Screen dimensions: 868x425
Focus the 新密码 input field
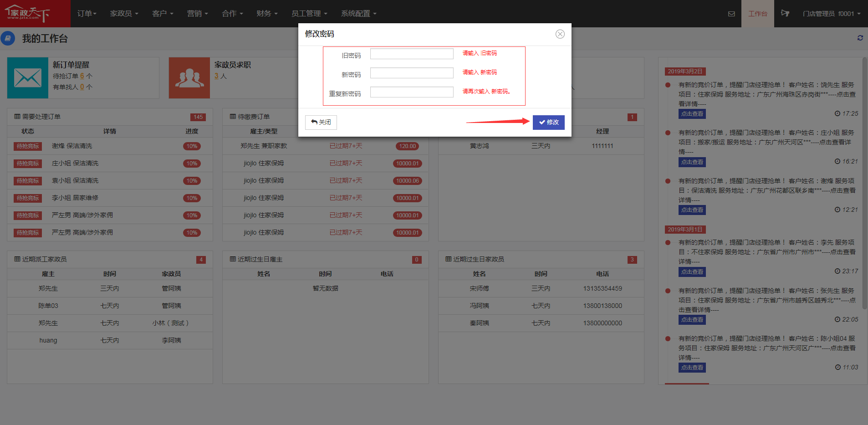point(412,73)
